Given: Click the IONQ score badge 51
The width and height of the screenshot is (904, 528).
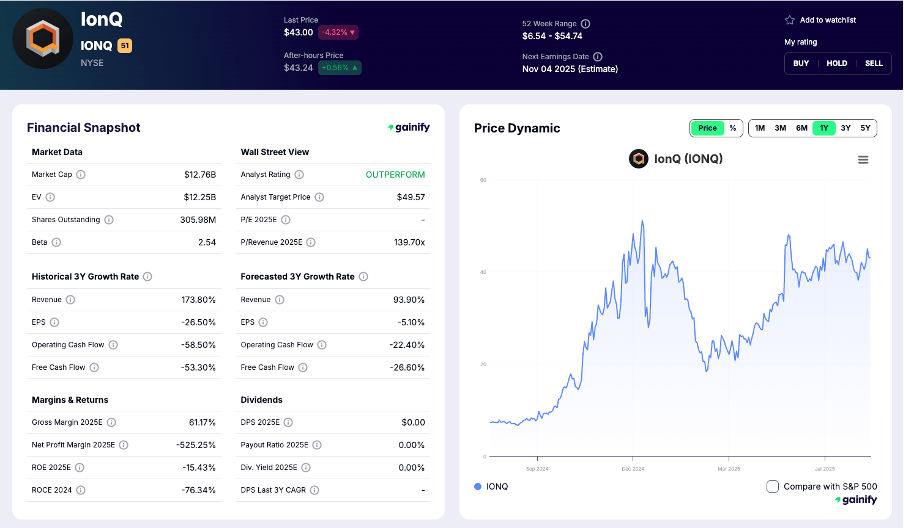Looking at the screenshot, I should [x=125, y=46].
